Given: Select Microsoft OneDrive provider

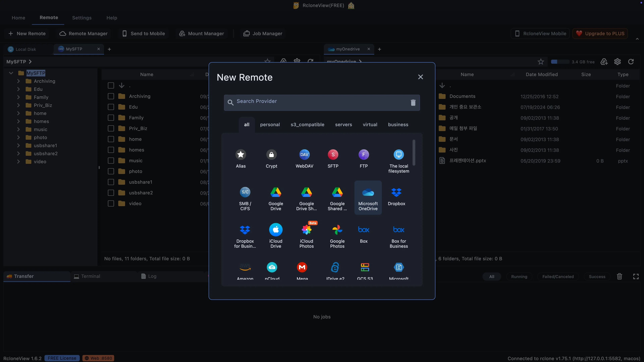Looking at the screenshot, I should tap(368, 198).
